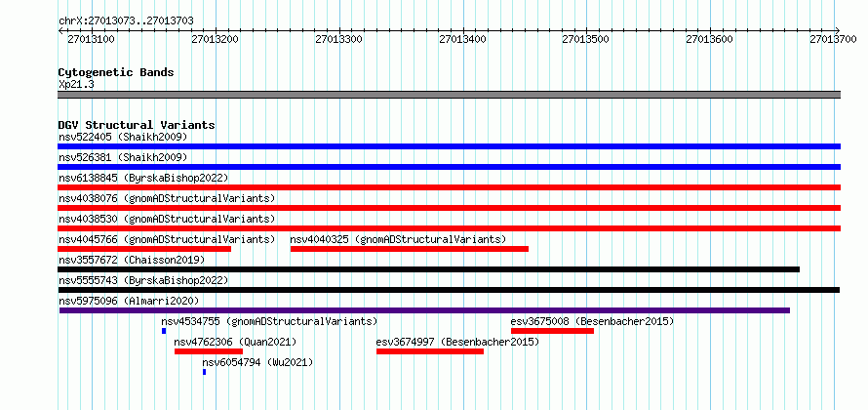868x410 pixels.
Task: Select the tiny blue nsv4534755 marker
Action: tap(164, 331)
